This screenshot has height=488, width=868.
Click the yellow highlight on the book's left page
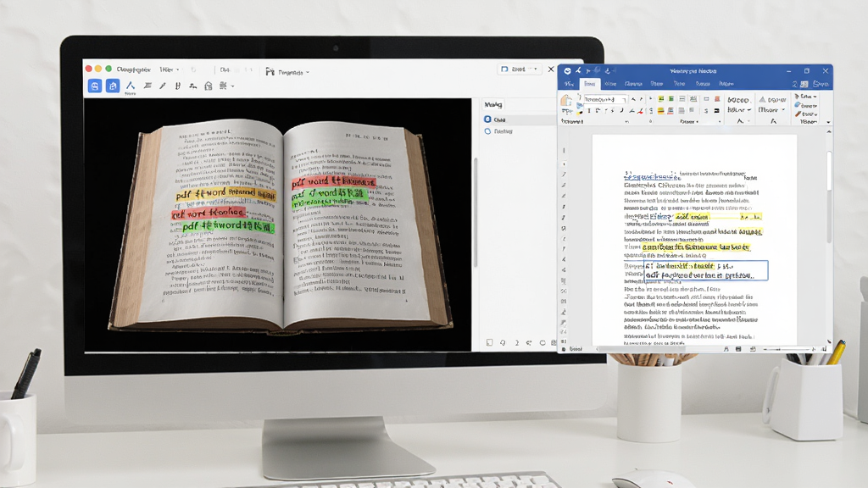225,194
